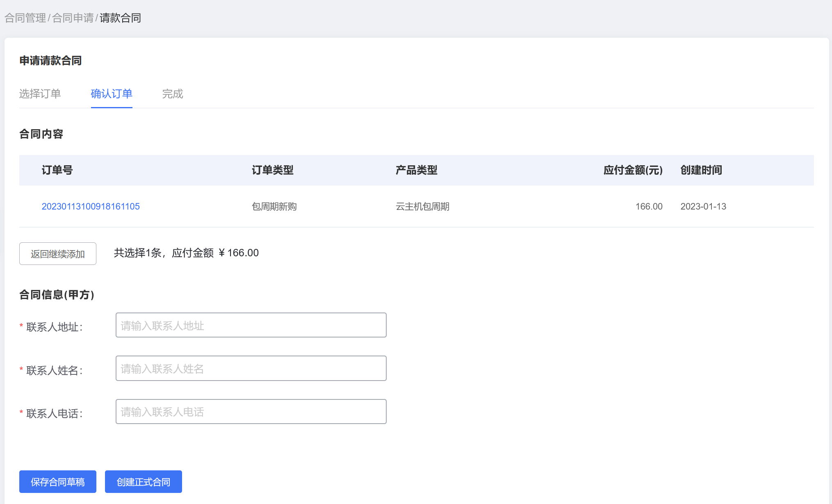
Task: Select the 完成 step tab
Action: 172,94
